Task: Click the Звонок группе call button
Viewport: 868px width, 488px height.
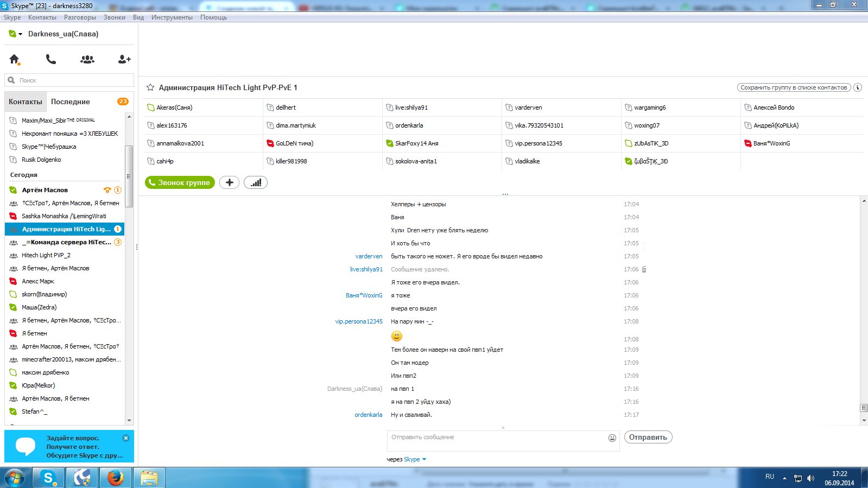Action: (180, 182)
